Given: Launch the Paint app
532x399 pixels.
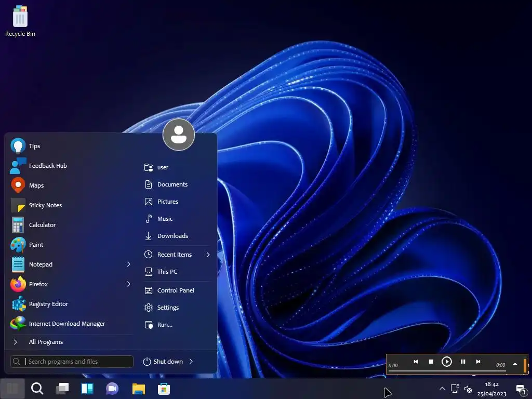Looking at the screenshot, I should click(70, 244).
